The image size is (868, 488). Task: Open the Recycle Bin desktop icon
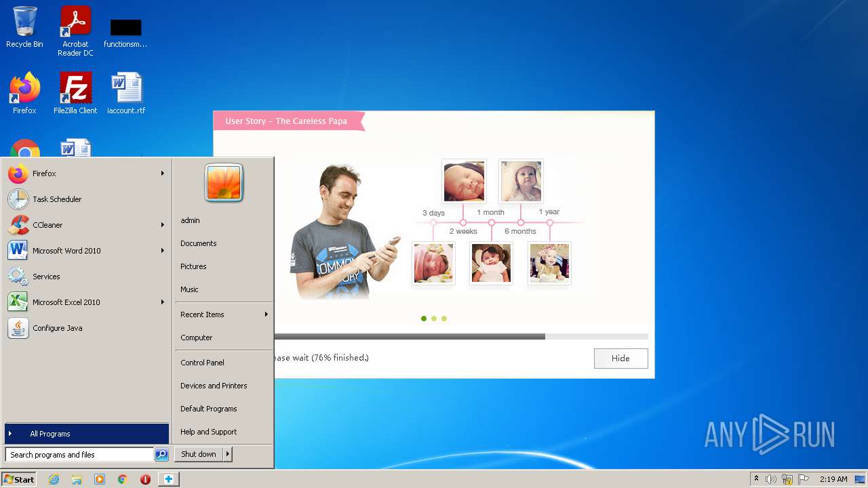(24, 27)
